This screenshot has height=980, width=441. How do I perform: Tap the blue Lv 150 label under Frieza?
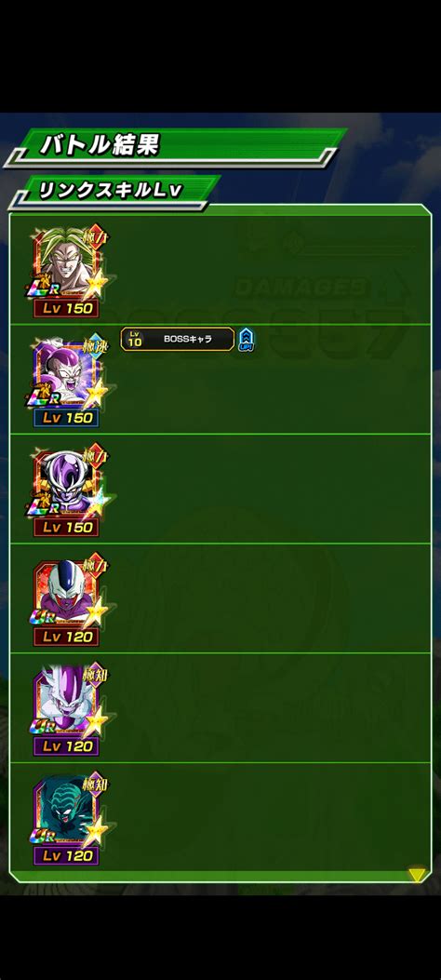(x=66, y=418)
